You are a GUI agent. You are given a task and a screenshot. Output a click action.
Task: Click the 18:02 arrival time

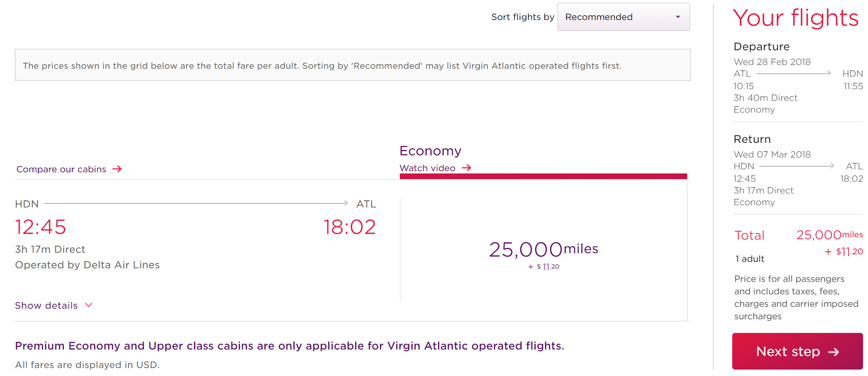(x=349, y=227)
